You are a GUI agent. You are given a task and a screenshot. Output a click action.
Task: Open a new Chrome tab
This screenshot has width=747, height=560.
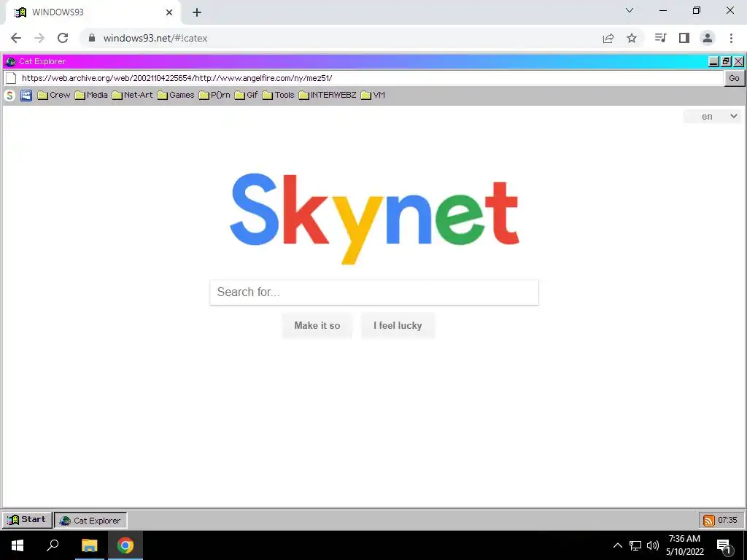(x=197, y=12)
